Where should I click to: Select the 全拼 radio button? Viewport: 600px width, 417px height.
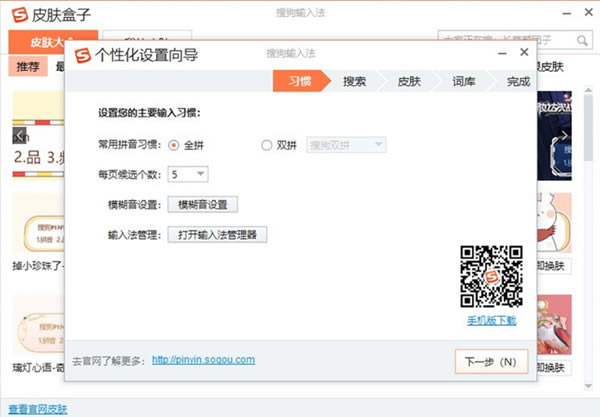(174, 145)
